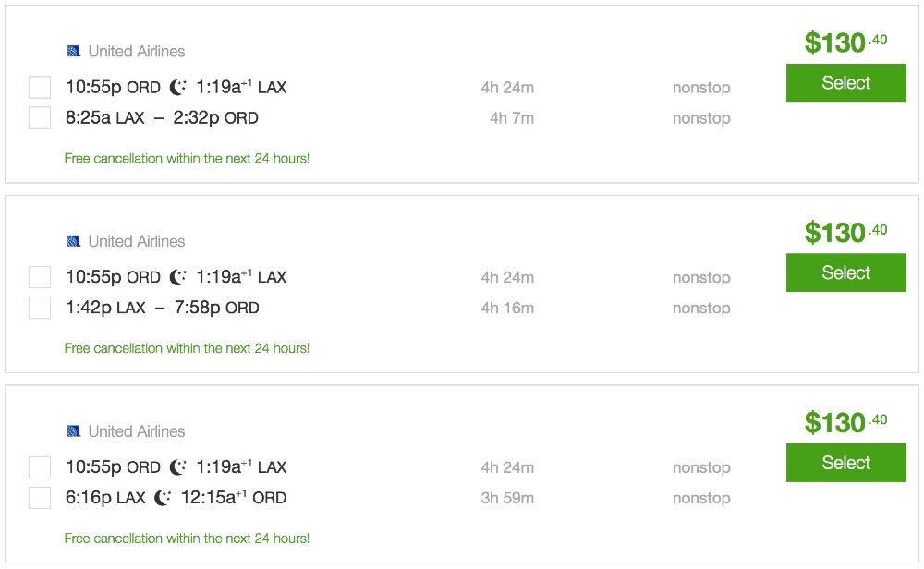Viewport: 924px width, 569px height.
Task: Click overnight moon icon in the second result's outbound flight
Action: point(178,277)
